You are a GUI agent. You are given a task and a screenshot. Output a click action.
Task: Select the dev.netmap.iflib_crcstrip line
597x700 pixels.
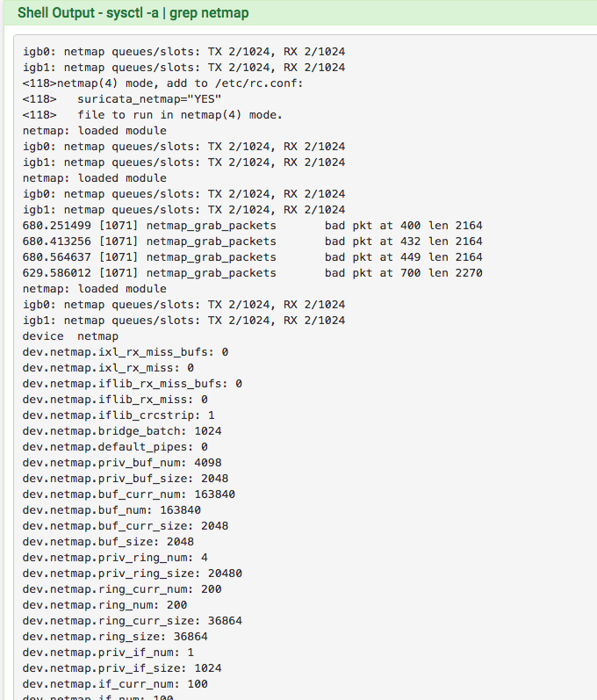coord(119,415)
